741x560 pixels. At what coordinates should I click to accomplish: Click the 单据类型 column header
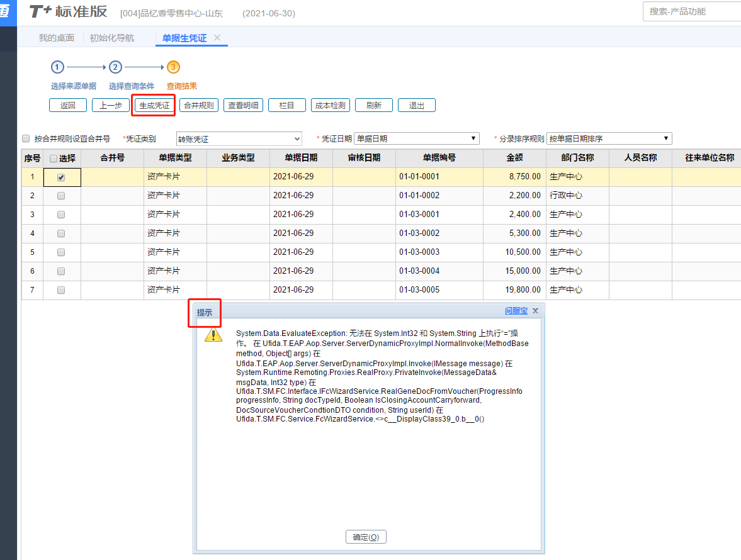[x=175, y=158]
